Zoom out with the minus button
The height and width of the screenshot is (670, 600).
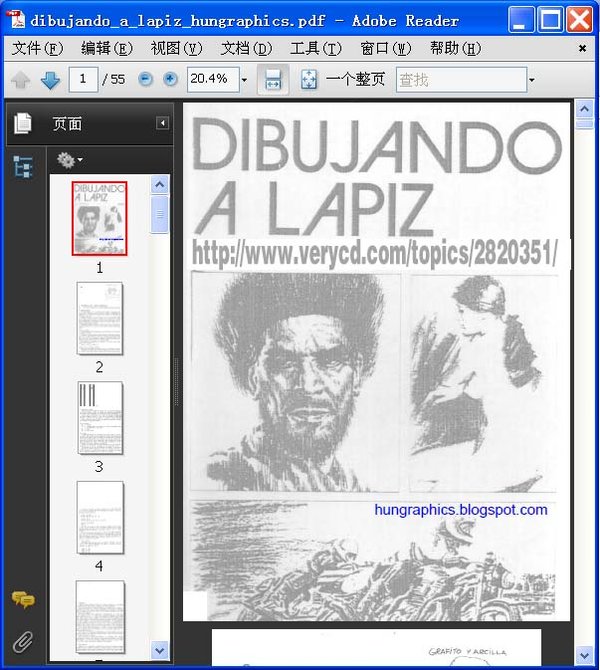click(x=145, y=79)
